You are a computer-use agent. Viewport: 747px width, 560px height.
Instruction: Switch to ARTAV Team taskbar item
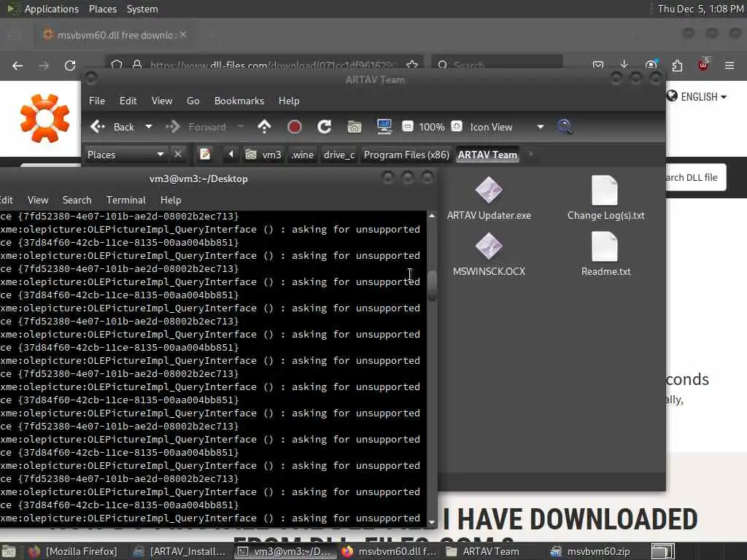484,551
